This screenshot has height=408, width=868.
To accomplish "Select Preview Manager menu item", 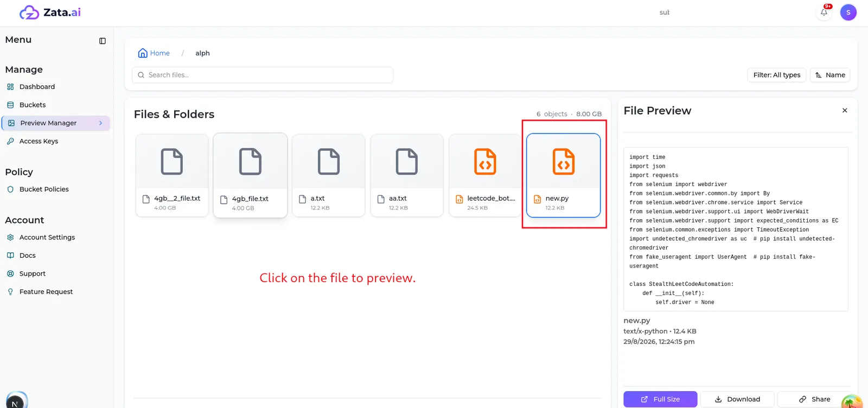I will (56, 123).
